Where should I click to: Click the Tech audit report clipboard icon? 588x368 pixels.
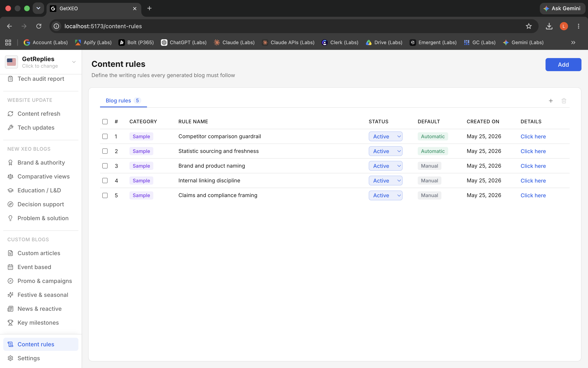10,79
